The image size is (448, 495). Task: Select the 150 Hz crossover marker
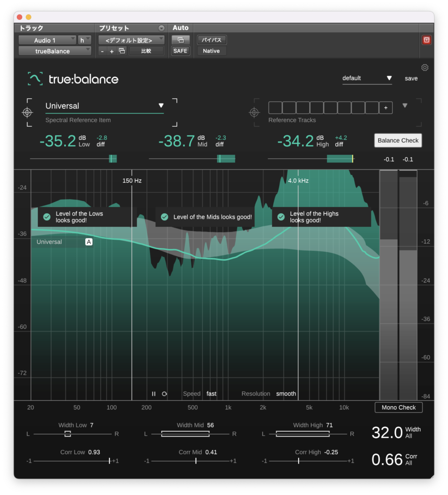tap(132, 181)
